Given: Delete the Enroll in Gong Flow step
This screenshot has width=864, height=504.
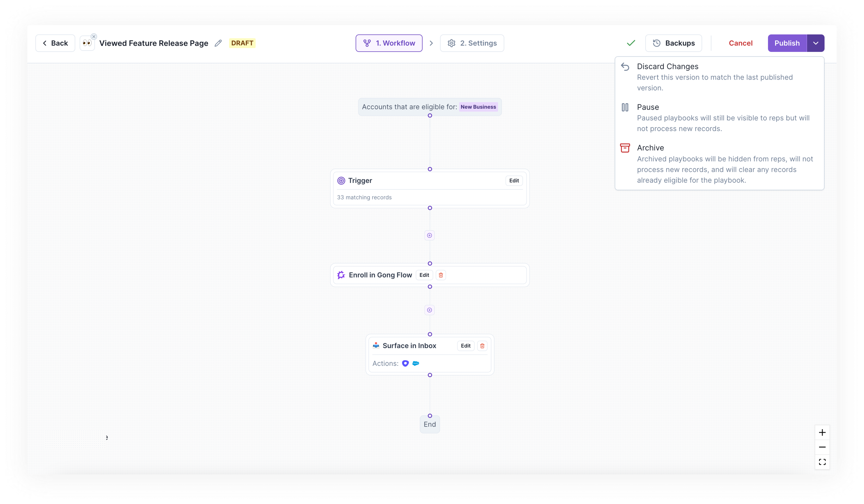Looking at the screenshot, I should (441, 275).
